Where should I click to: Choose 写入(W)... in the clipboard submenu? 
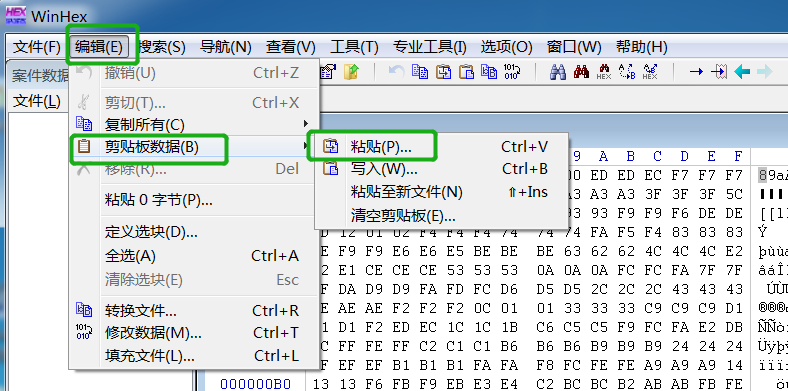[441, 169]
